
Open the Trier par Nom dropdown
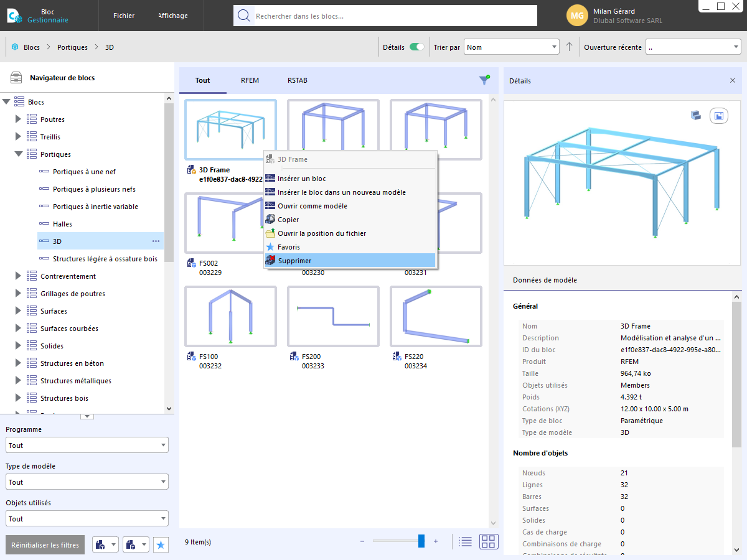511,47
